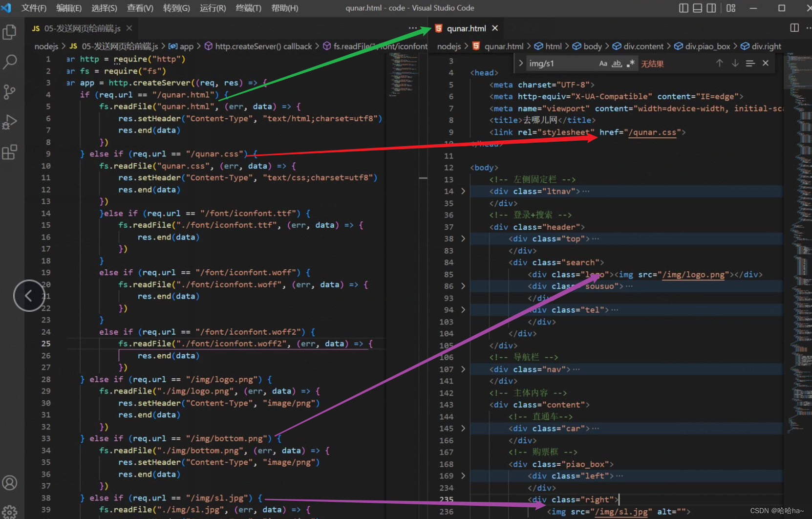Image resolution: width=812 pixels, height=519 pixels.
Task: Expand folded div class sousuo
Action: 463,286
